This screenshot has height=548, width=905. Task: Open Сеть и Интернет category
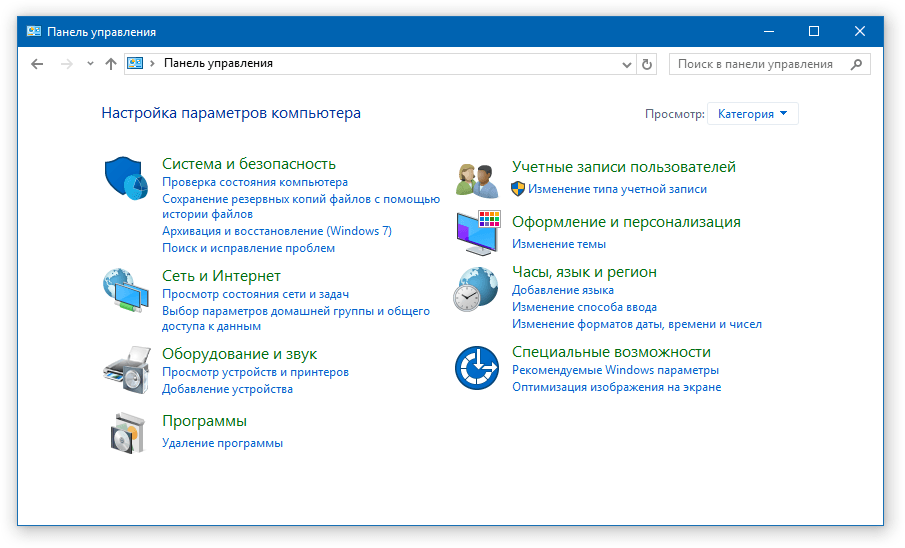pyautogui.click(x=222, y=276)
